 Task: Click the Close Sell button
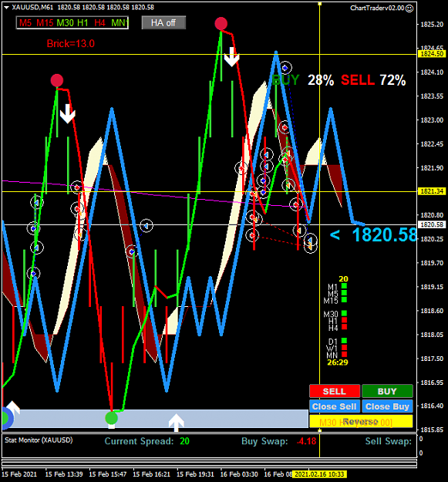point(335,406)
